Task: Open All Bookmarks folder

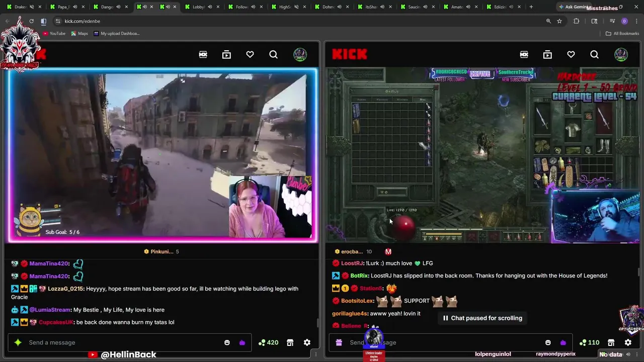Action: tap(622, 33)
